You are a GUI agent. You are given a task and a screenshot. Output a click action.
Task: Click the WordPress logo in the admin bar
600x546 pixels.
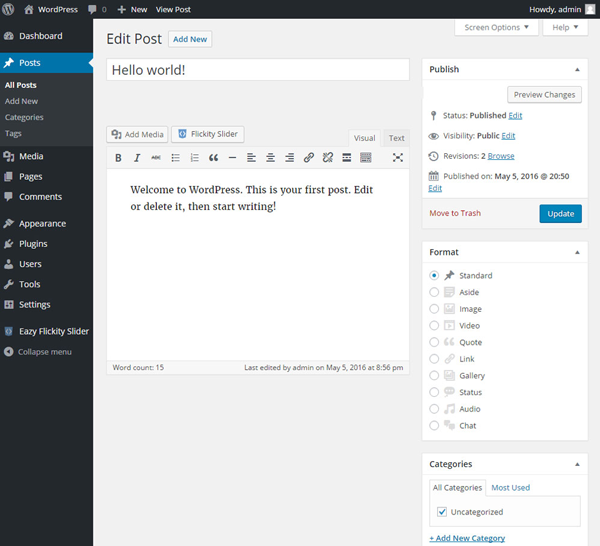(x=8, y=9)
